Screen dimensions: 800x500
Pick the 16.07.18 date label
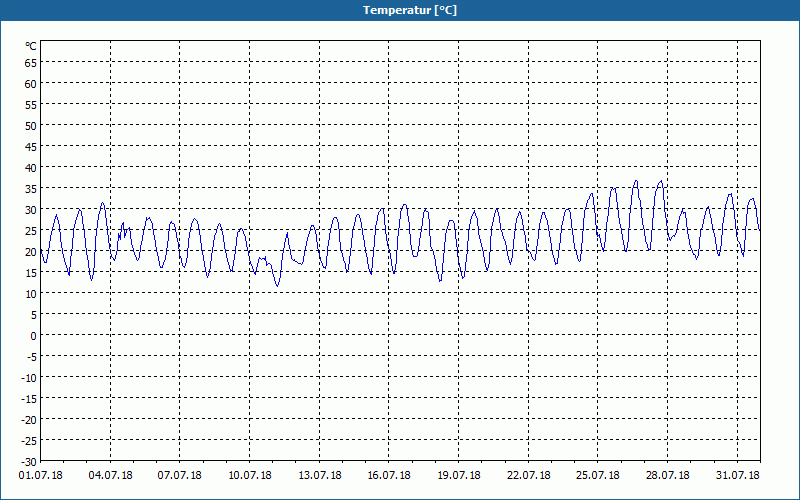click(389, 475)
